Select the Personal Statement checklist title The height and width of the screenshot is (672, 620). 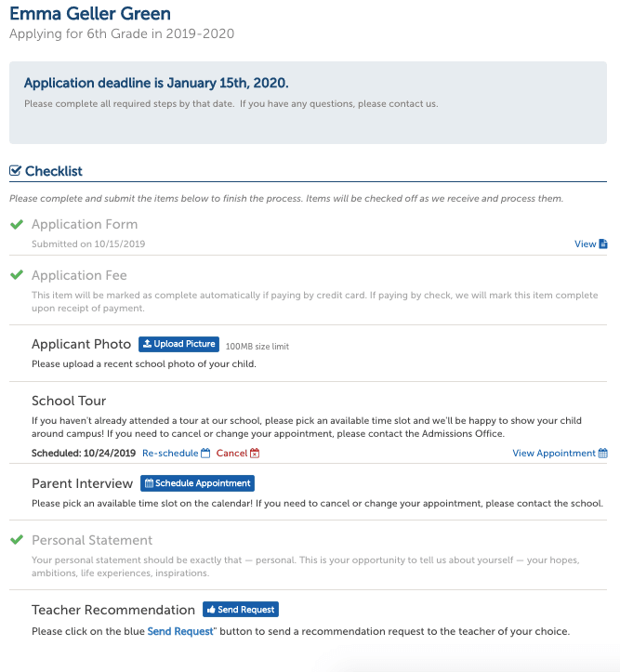tap(92, 541)
